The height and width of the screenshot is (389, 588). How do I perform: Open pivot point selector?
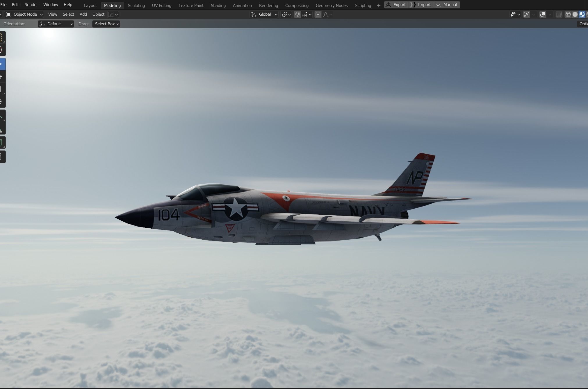pyautogui.click(x=286, y=15)
